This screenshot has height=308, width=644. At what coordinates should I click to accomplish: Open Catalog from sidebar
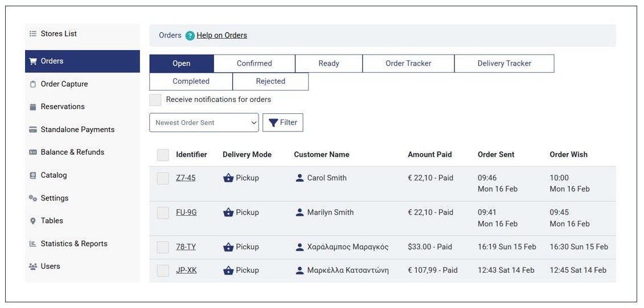(83, 175)
